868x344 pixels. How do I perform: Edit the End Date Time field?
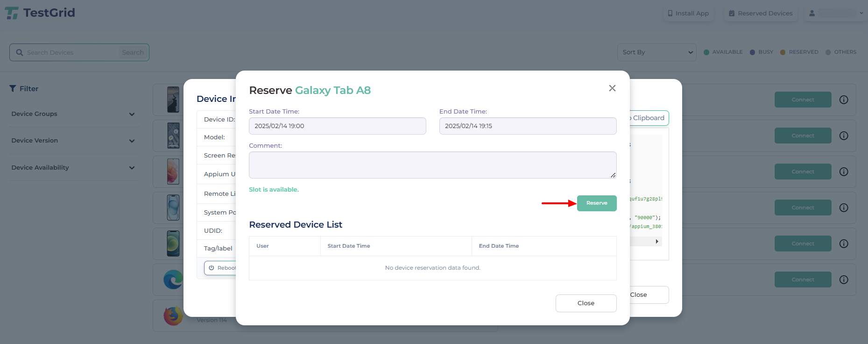528,126
